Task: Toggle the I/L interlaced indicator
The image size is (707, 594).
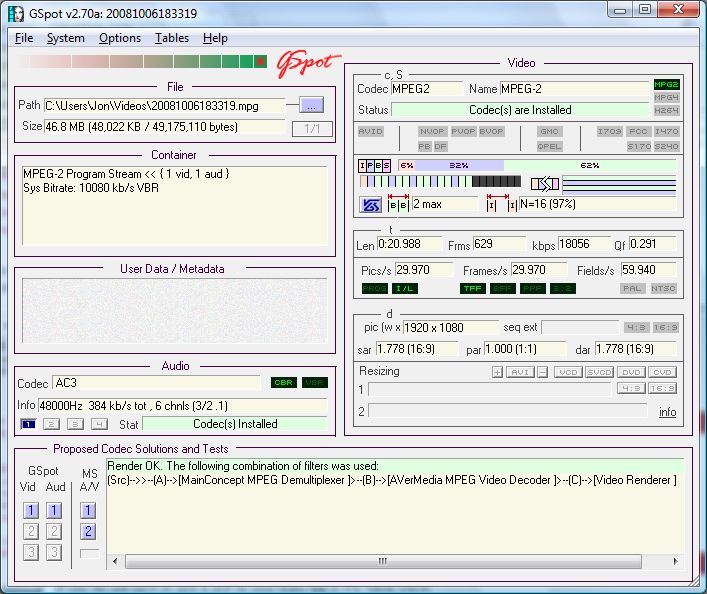Action: pos(404,289)
